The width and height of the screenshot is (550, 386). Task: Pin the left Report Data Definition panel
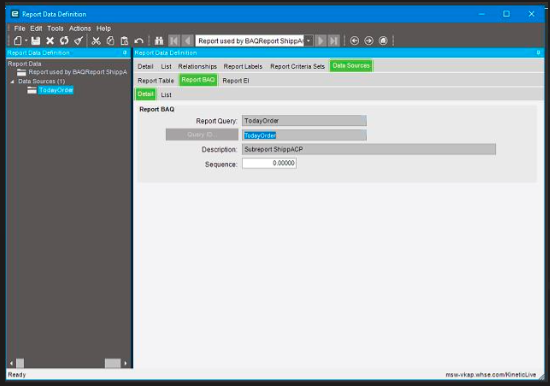click(125, 53)
